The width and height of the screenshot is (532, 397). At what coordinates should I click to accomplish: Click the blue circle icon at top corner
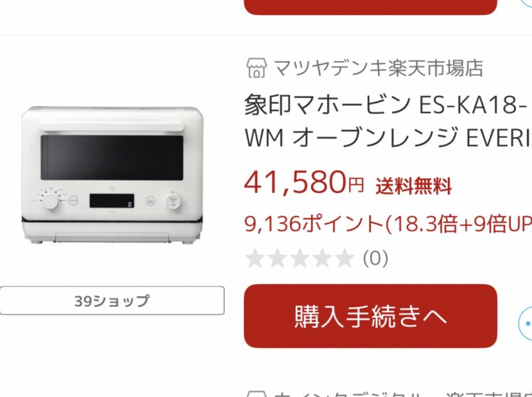click(x=526, y=3)
